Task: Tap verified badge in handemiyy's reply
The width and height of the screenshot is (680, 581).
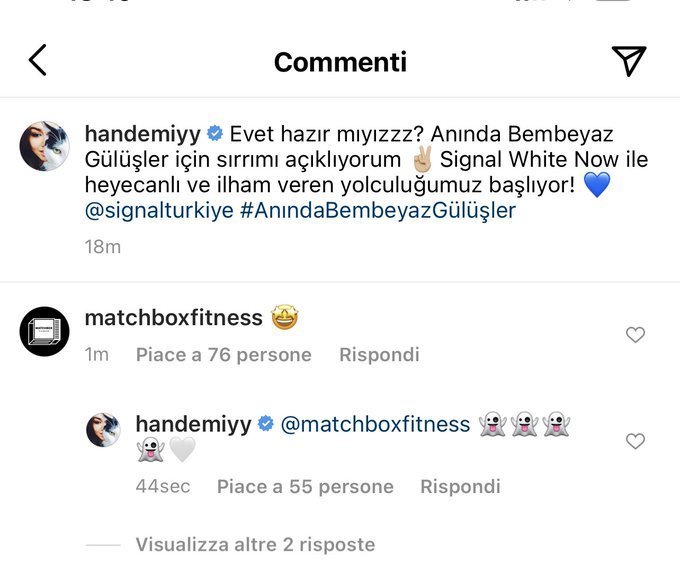Action: tap(265, 424)
